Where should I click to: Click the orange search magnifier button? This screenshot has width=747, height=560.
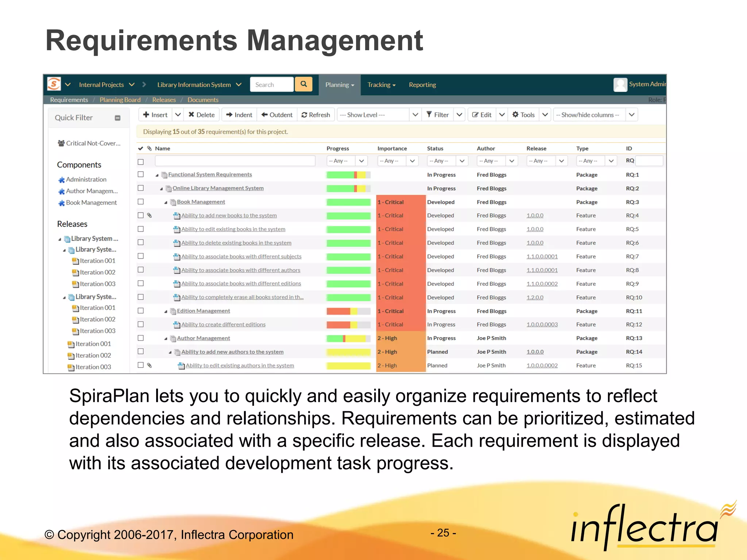(x=303, y=84)
